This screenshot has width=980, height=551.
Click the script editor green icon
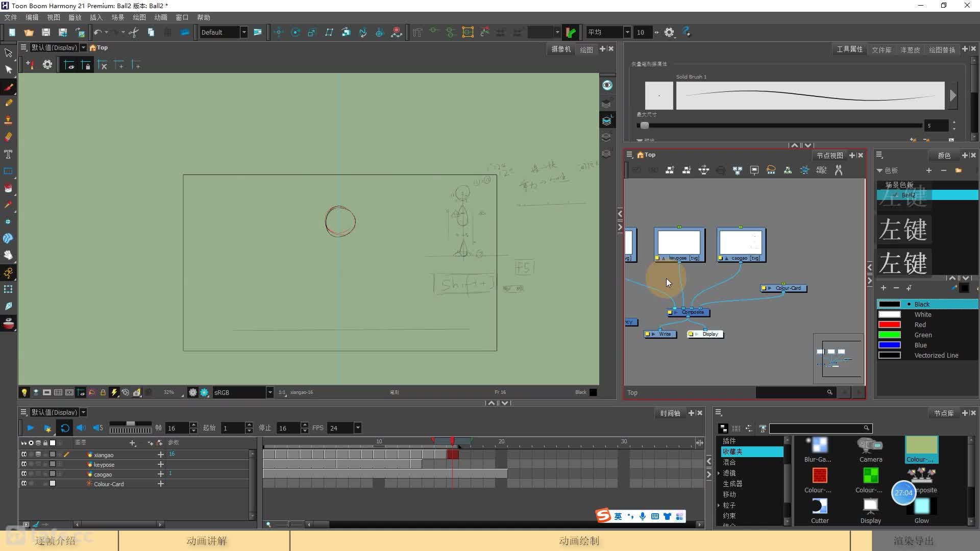571,32
